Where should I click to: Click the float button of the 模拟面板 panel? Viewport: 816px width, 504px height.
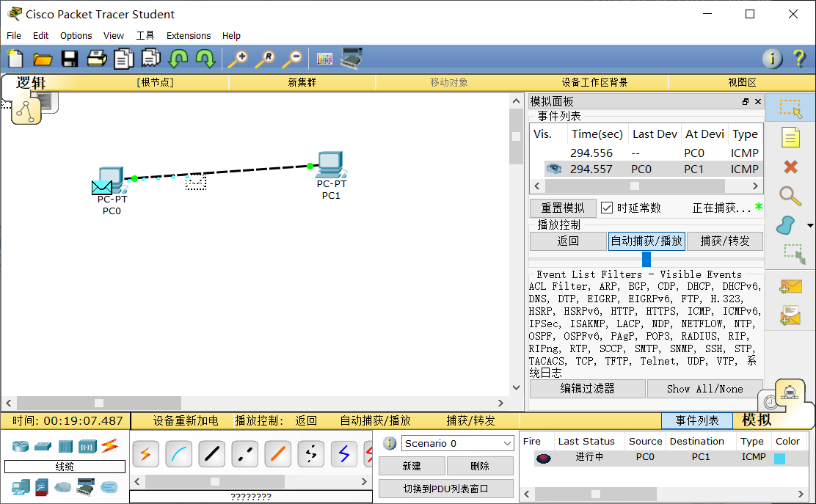746,101
